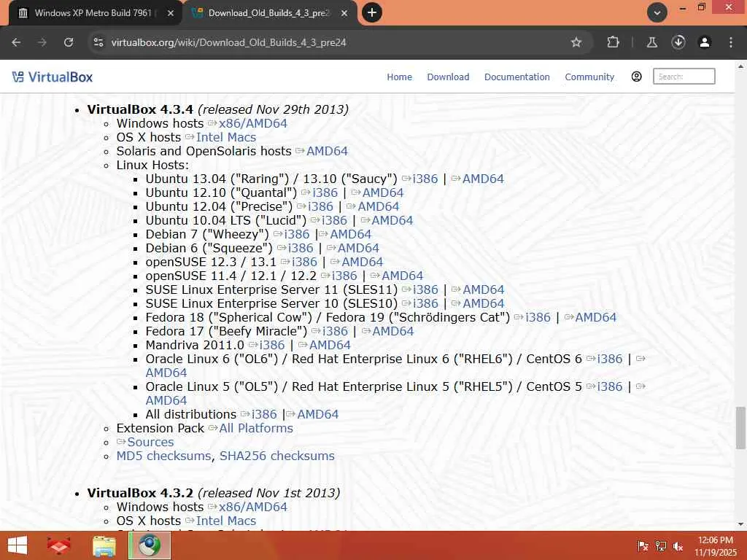Open File Explorer from the taskbar
The height and width of the screenshot is (560, 747).
pos(104,545)
